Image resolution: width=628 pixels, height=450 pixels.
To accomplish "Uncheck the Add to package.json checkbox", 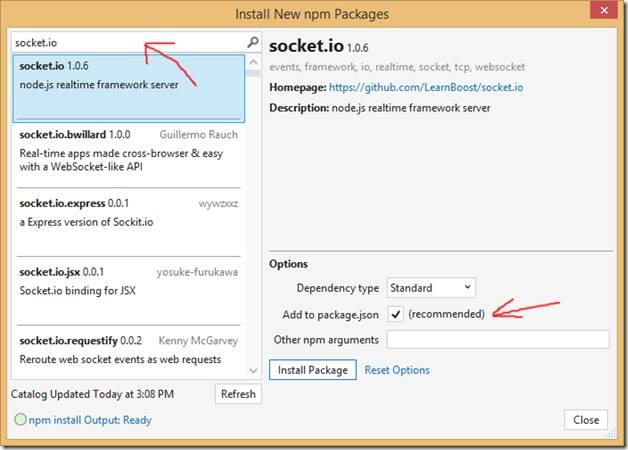I will [396, 314].
